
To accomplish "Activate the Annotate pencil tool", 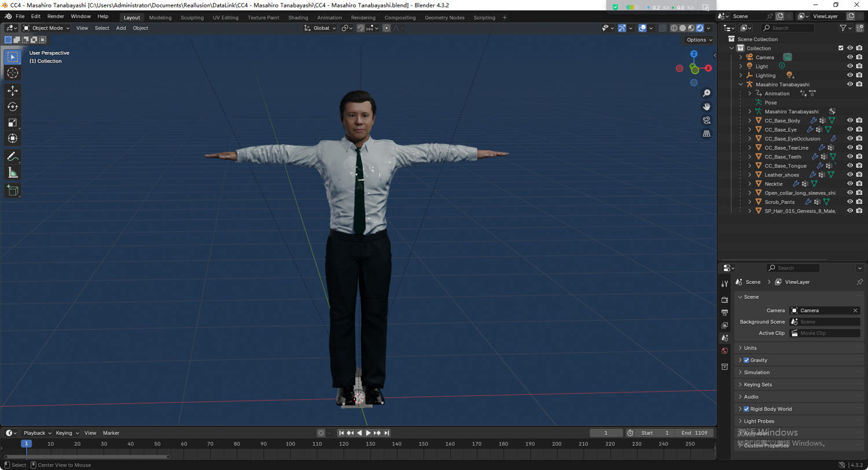I will [x=13, y=157].
